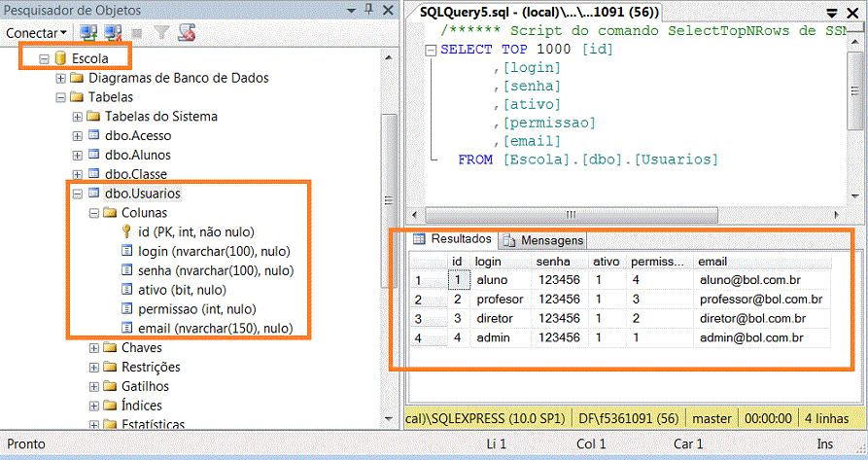The height and width of the screenshot is (460, 868).
Task: Select the Gatilhos folder icon
Action: (110, 386)
